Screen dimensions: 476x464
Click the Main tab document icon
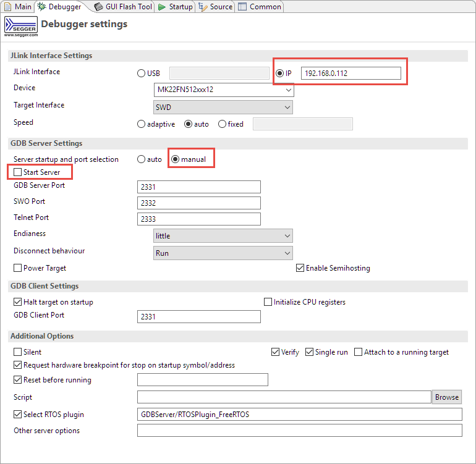pyautogui.click(x=7, y=7)
